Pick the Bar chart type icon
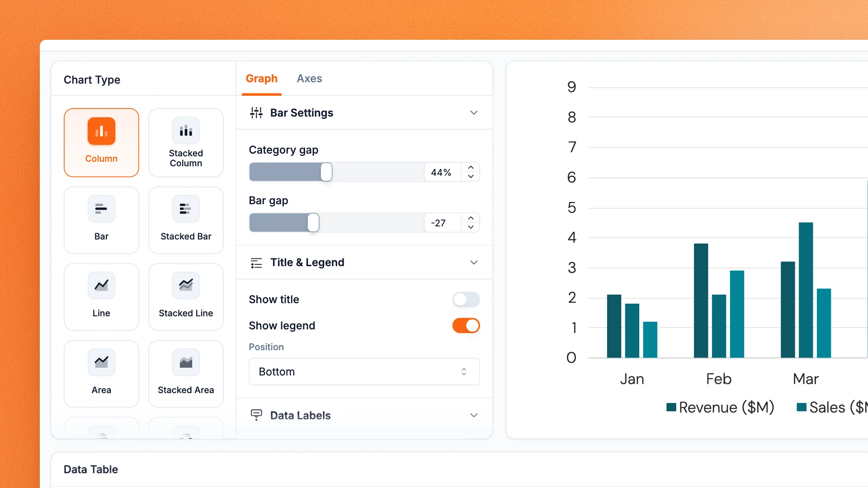 coord(101,209)
